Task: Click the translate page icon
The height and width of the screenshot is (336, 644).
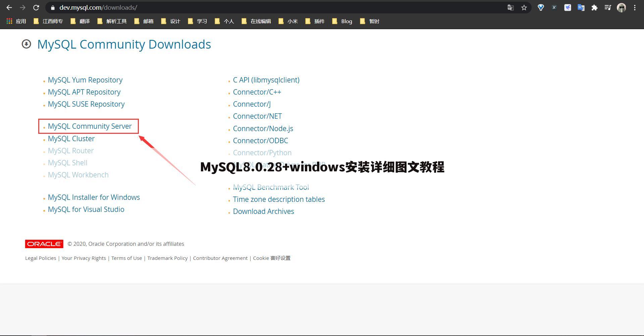Action: click(511, 7)
